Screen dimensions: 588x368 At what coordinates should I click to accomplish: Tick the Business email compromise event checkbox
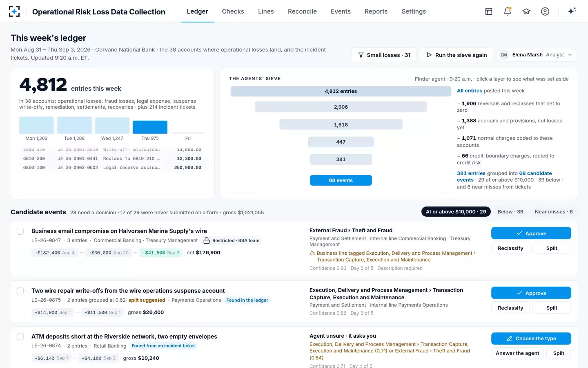[x=20, y=231]
